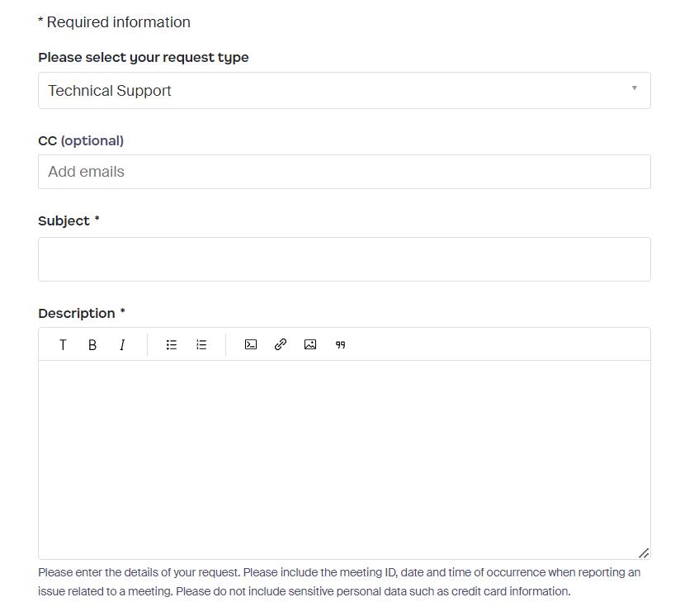Click the Description field label

pos(77,314)
